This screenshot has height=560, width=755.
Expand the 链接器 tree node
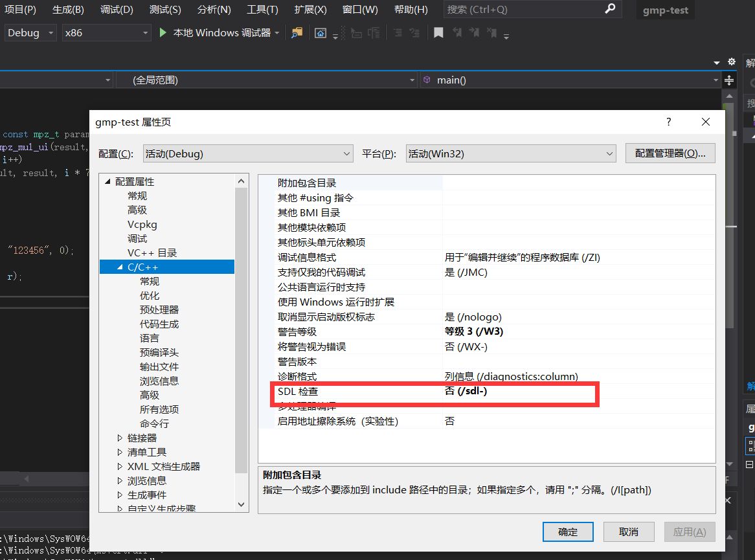[120, 438]
